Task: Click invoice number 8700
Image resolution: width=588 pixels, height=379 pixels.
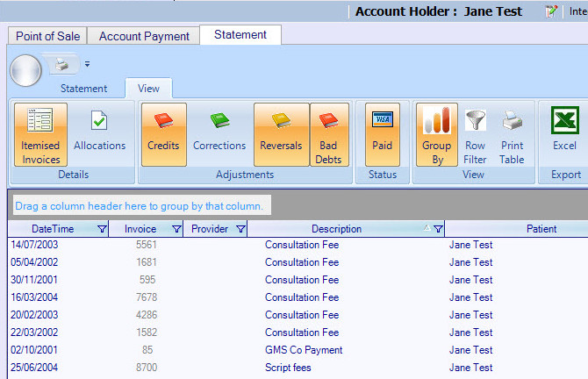Action: (147, 368)
